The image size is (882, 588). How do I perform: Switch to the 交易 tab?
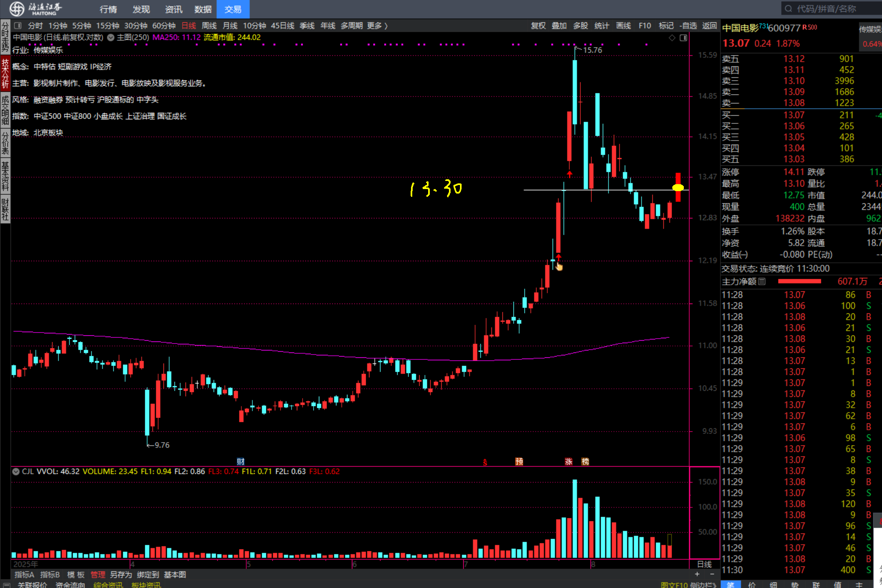click(x=233, y=9)
